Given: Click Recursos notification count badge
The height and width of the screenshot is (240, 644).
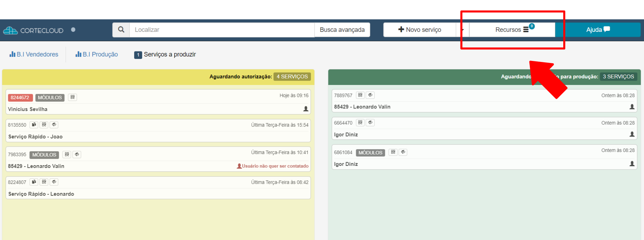Looking at the screenshot, I should point(532,26).
